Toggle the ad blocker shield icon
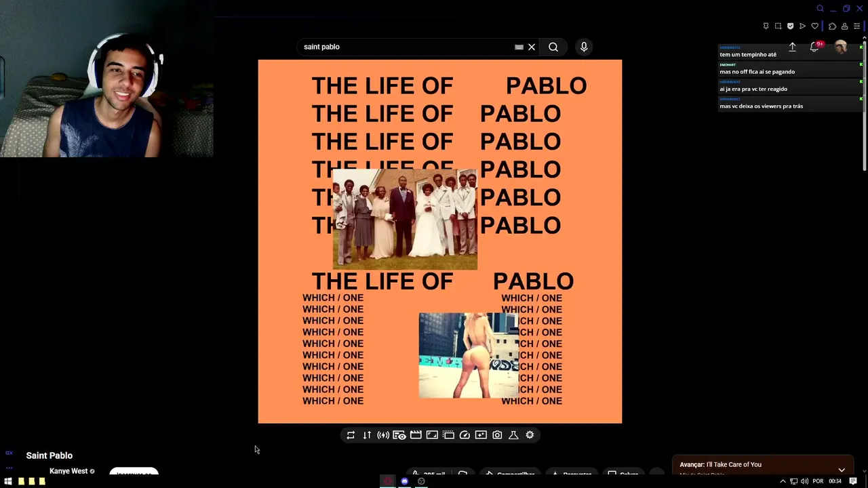The height and width of the screenshot is (488, 868). 790,26
